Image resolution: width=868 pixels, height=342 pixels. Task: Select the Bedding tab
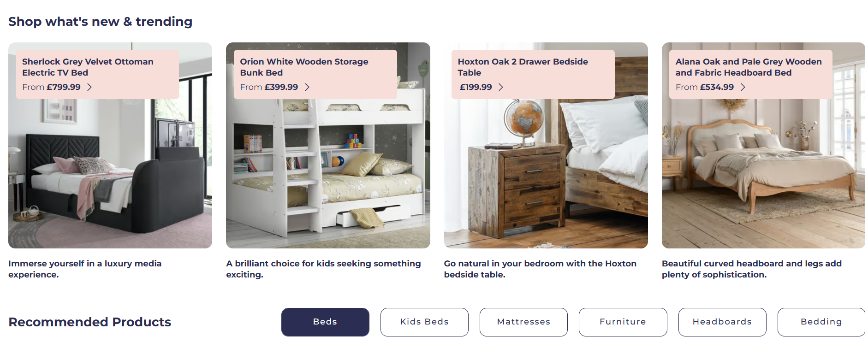pos(821,322)
